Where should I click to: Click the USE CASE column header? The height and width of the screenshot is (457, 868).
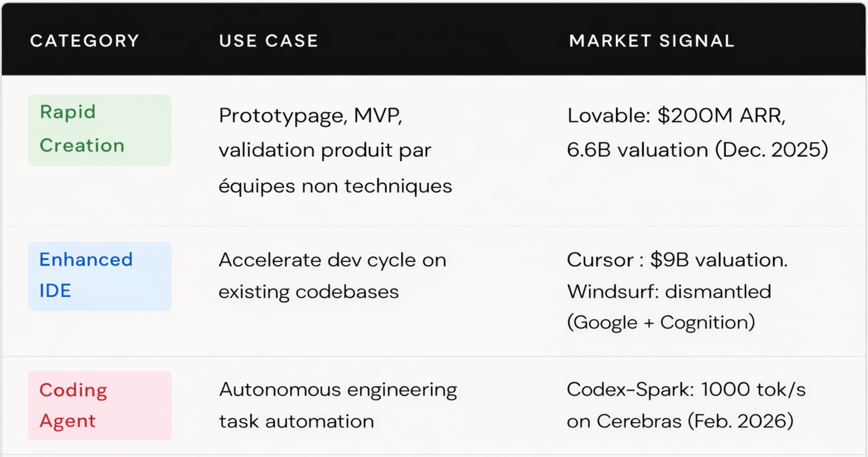click(x=268, y=41)
